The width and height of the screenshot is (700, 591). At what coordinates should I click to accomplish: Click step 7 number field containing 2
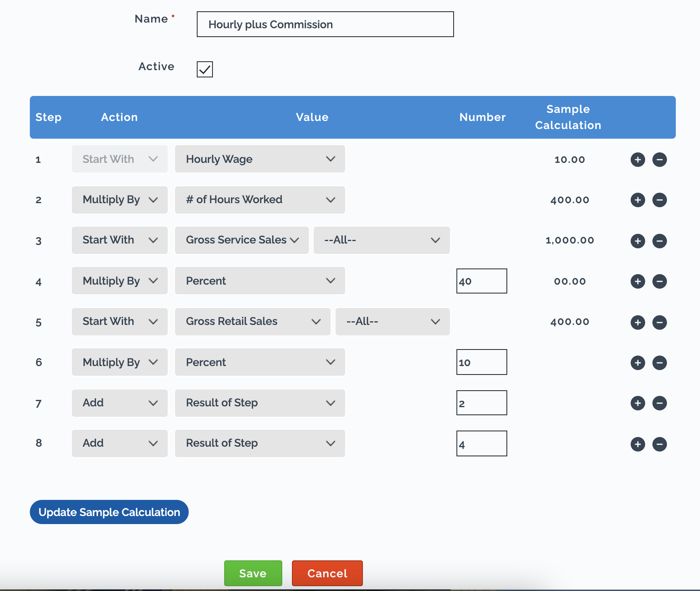click(x=482, y=403)
